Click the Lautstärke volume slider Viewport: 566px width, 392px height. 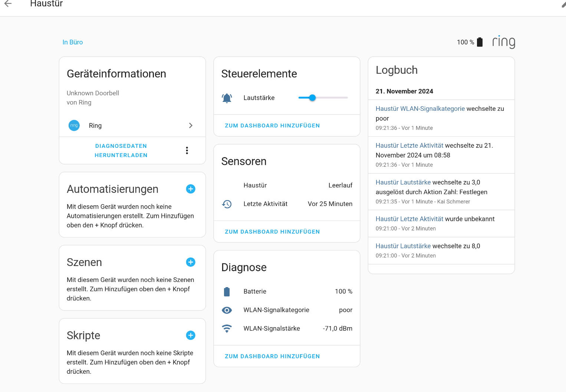pos(323,98)
